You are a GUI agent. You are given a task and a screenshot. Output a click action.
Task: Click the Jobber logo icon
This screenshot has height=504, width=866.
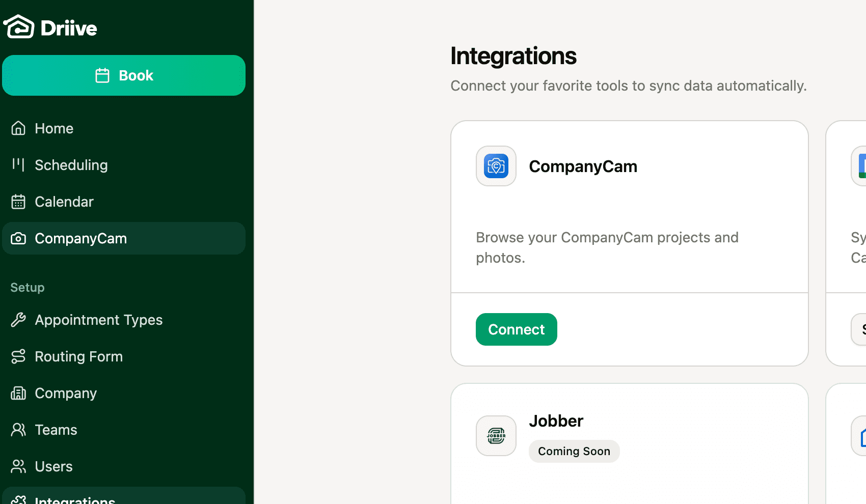tap(496, 436)
